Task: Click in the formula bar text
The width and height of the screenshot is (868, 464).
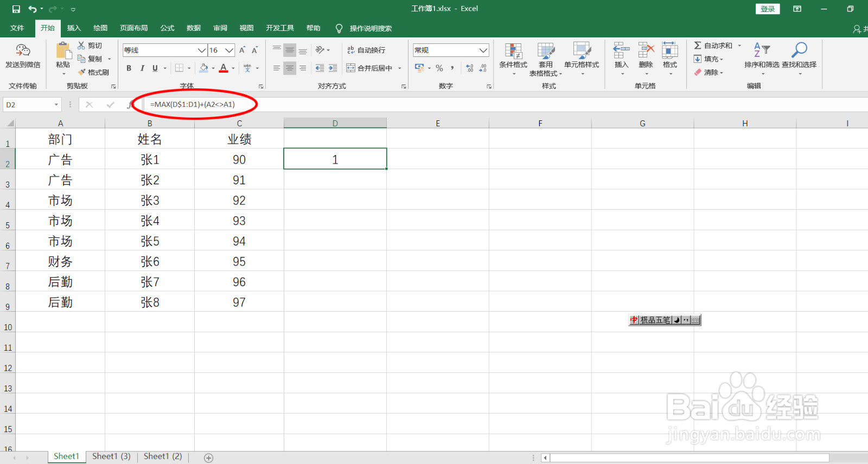Action: [193, 105]
